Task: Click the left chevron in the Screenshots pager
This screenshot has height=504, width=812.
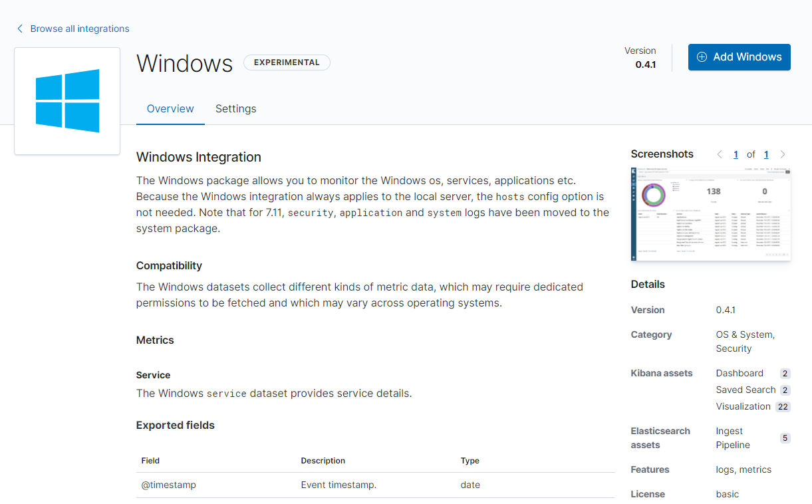Action: (720, 154)
